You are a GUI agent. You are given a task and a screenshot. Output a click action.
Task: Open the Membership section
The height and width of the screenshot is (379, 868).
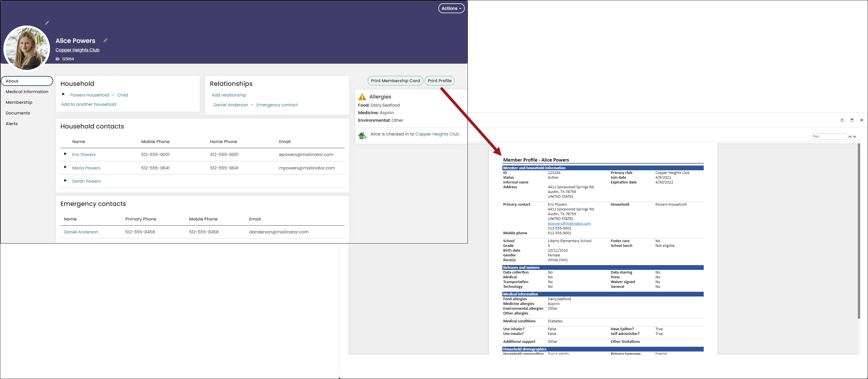19,102
